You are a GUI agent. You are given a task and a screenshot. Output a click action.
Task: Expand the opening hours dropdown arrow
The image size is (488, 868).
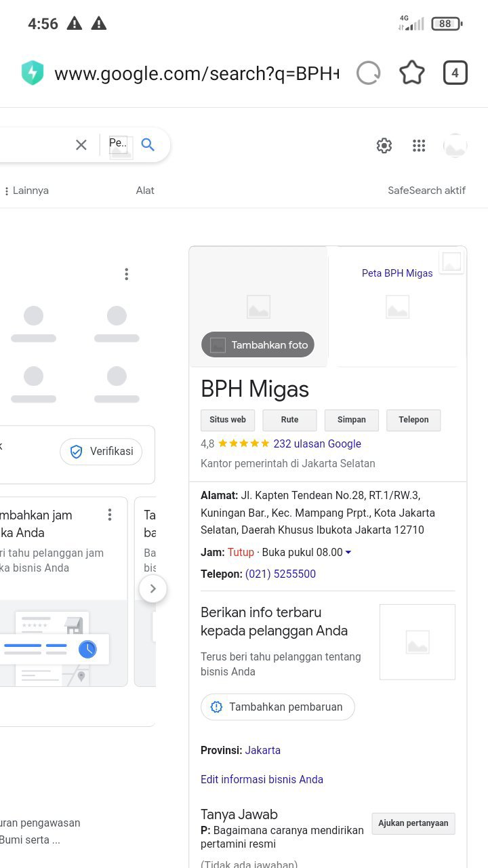(x=348, y=553)
